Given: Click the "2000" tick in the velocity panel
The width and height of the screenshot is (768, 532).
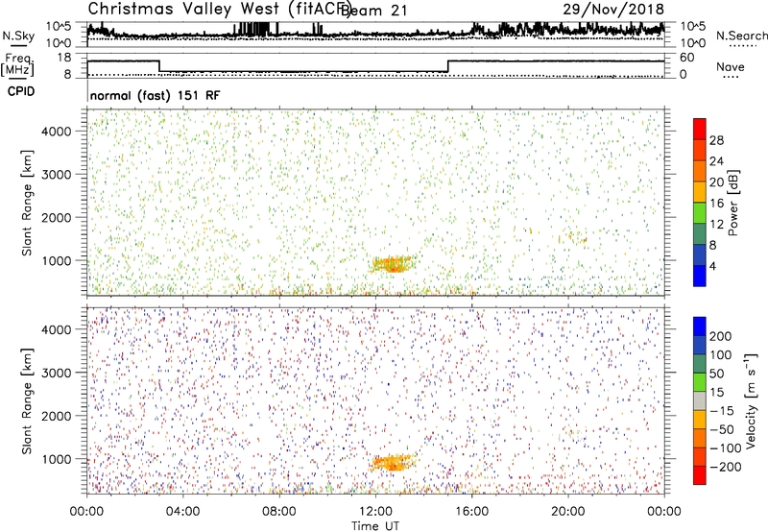Looking at the screenshot, I should click(56, 416).
